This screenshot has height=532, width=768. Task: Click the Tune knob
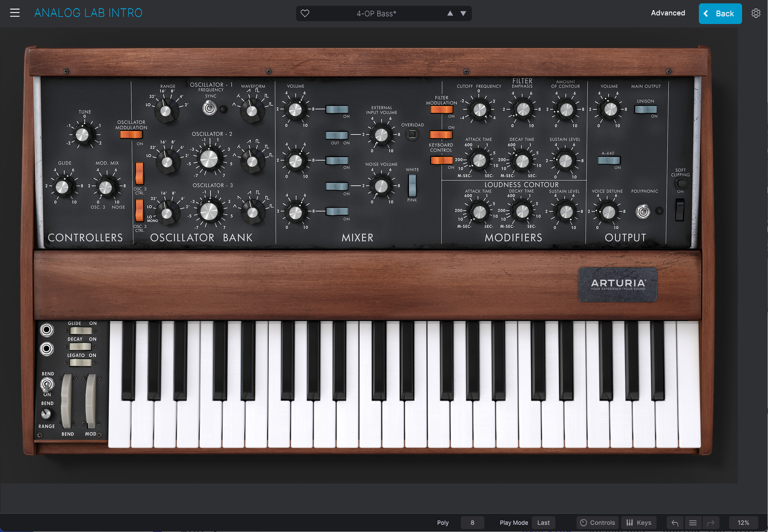(83, 134)
